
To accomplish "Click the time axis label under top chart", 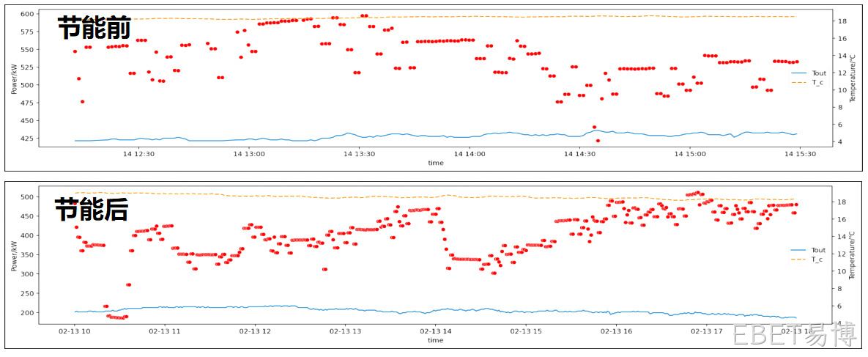I will pyautogui.click(x=435, y=163).
